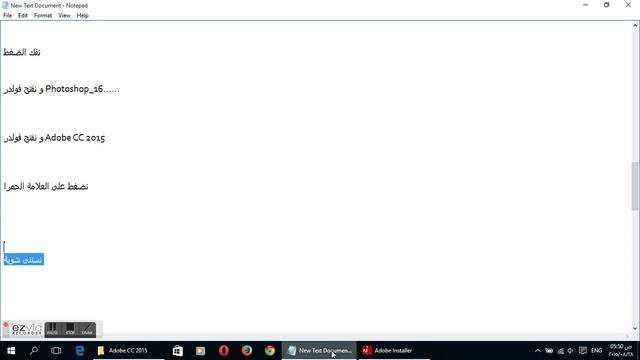The width and height of the screenshot is (640, 360).
Task: Launch Opera browser from taskbar
Action: [224, 351]
